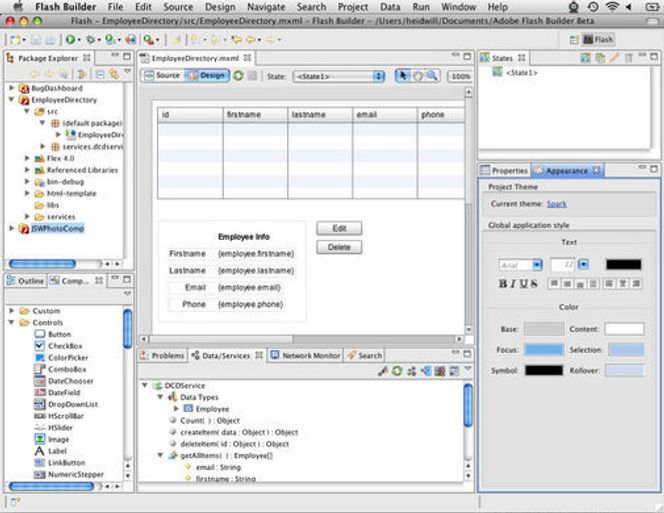Expand the Employee data type
The height and width of the screenshot is (513, 664).
click(176, 409)
